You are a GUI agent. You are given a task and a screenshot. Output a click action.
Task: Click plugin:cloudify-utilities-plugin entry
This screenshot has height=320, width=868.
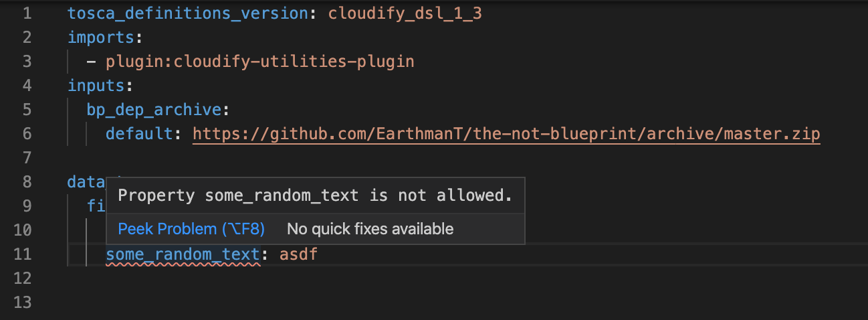259,62
